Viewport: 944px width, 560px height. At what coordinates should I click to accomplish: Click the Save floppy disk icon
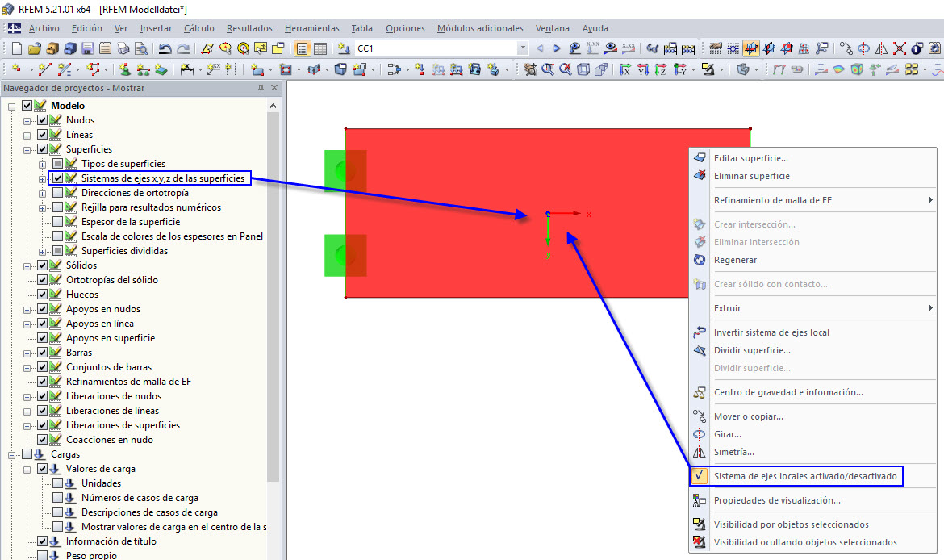pos(88,48)
